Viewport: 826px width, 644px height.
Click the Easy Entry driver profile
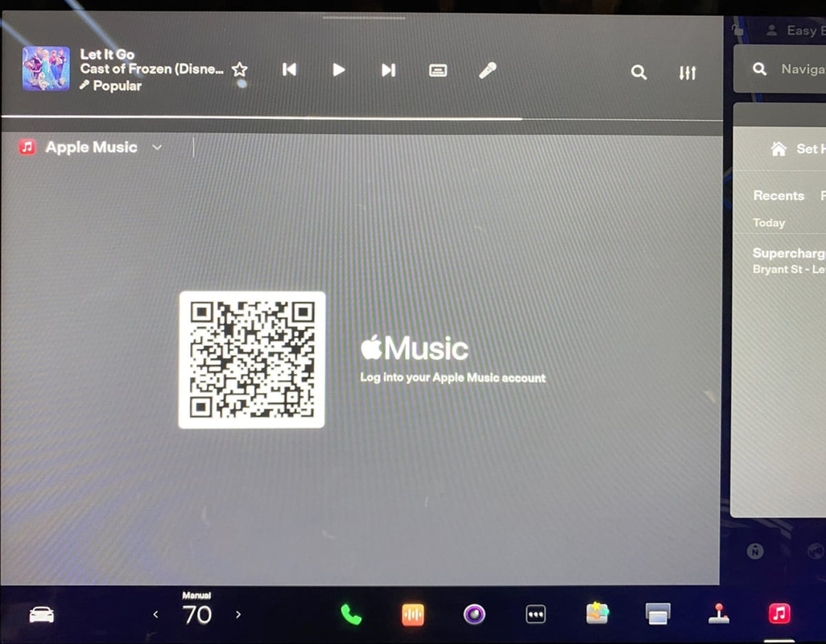[x=795, y=31]
